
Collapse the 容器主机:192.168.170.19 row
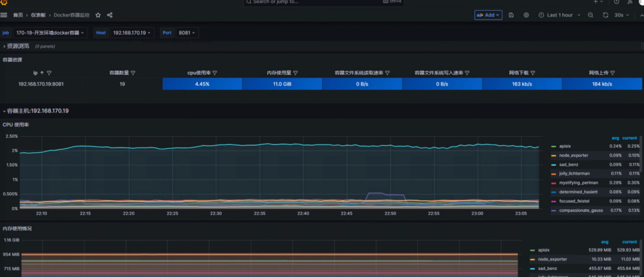pyautogui.click(x=36, y=111)
